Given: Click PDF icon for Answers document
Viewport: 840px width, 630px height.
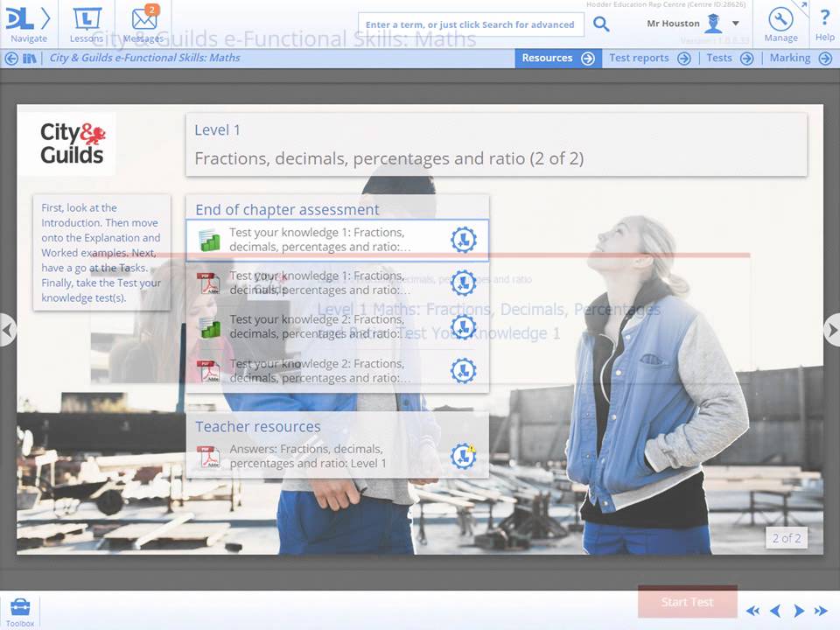Looking at the screenshot, I should (208, 457).
